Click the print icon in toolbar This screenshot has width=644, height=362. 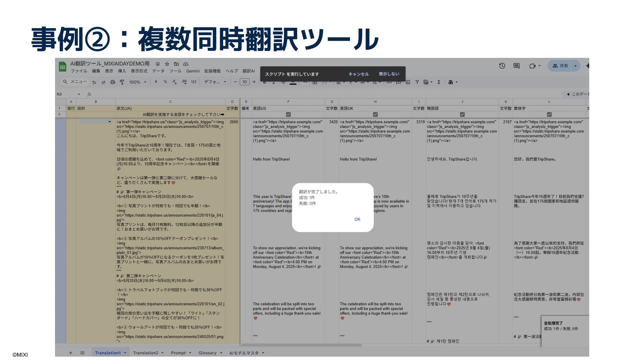113,82
